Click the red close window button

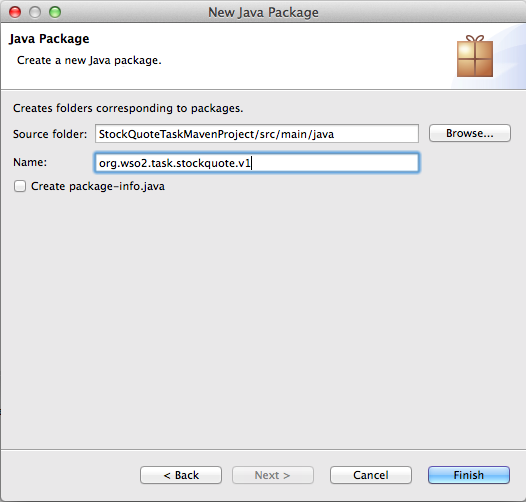point(15,12)
